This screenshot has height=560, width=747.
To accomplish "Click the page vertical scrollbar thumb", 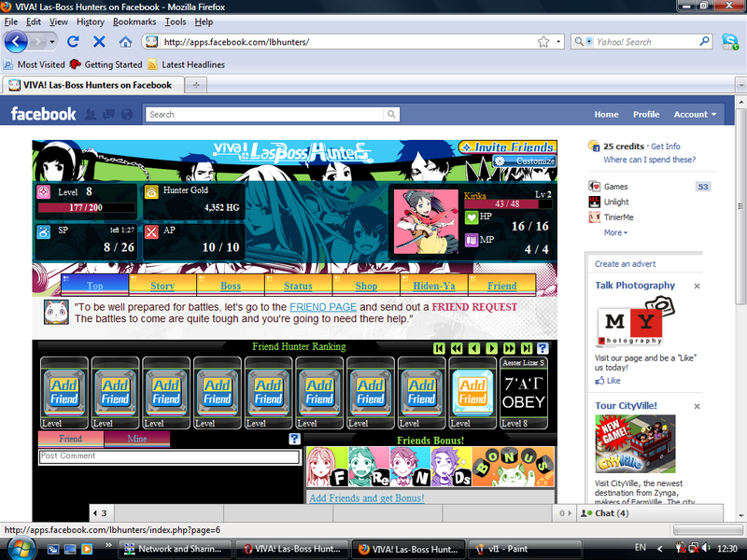I will coord(740,206).
